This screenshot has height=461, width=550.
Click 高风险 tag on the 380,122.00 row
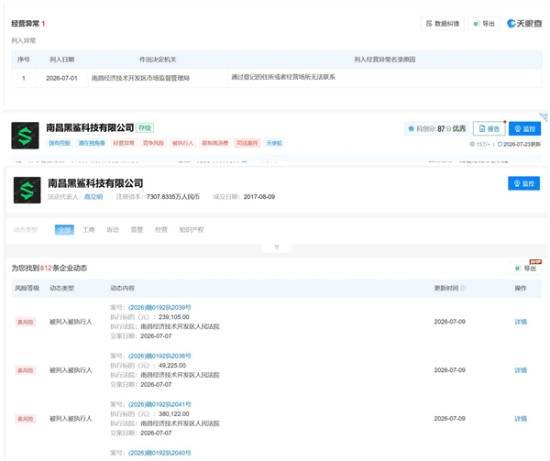click(25, 419)
